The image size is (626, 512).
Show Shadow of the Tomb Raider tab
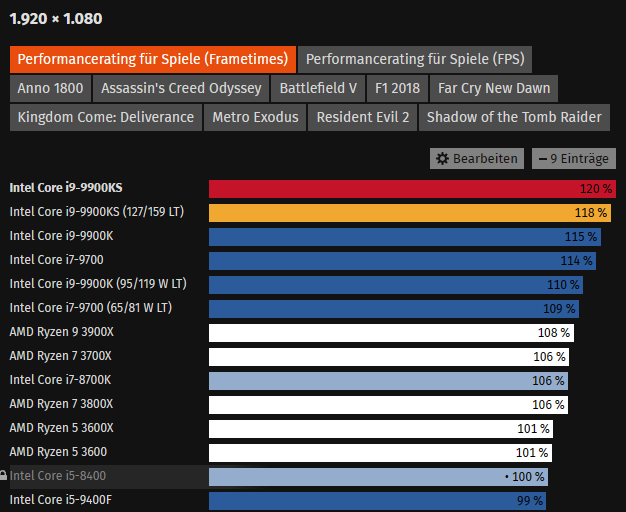pyautogui.click(x=514, y=117)
